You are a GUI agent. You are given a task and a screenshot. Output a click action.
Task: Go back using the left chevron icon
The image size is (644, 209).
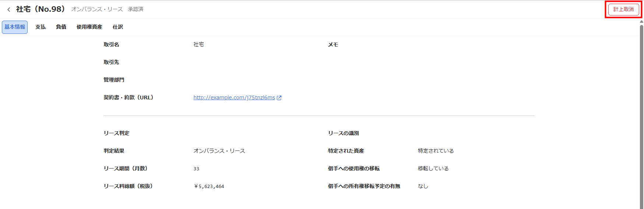(9, 10)
